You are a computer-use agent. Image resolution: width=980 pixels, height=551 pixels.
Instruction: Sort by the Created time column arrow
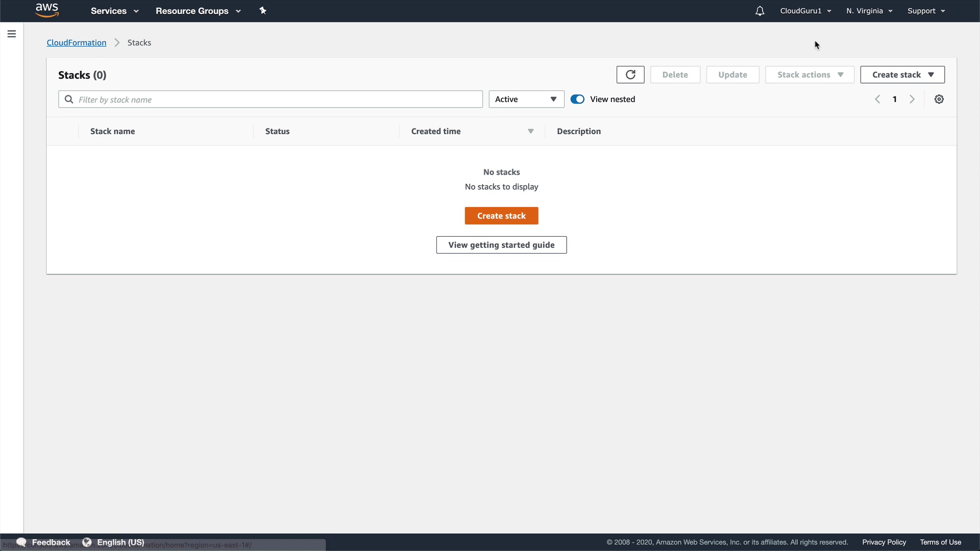click(531, 132)
